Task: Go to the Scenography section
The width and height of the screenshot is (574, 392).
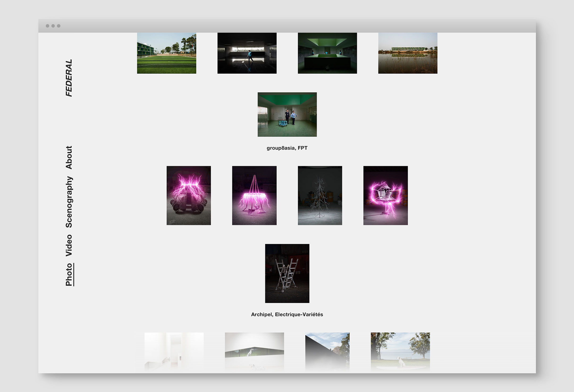Action: point(69,202)
